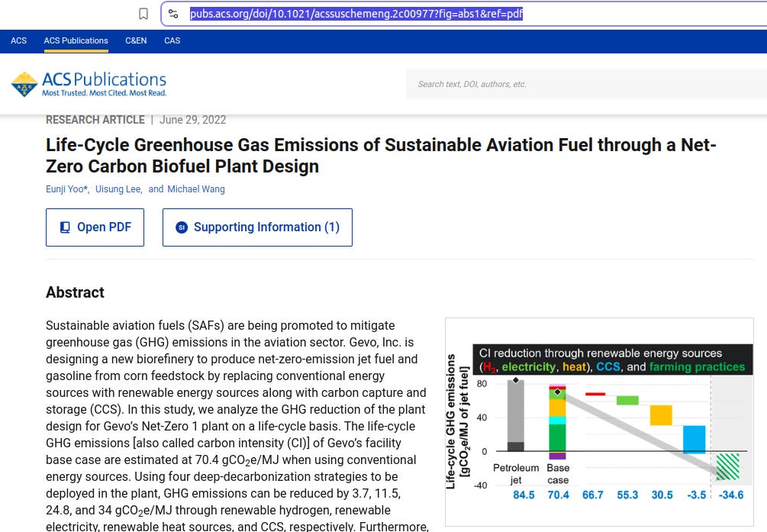
Task: Click the RESEARCH ARTICLE label
Action: (x=95, y=120)
